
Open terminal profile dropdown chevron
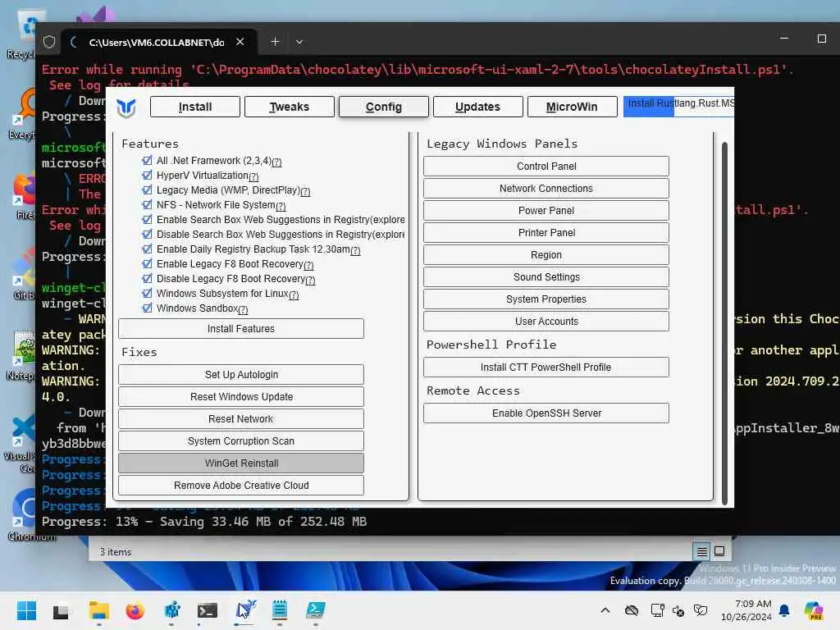coord(299,42)
